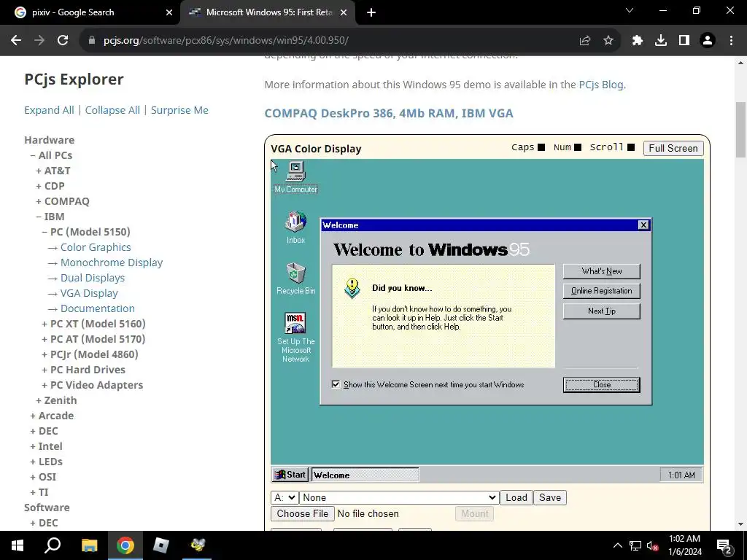This screenshot has height=560, width=747.
Task: Open the A: drive dropdown
Action: (x=285, y=497)
